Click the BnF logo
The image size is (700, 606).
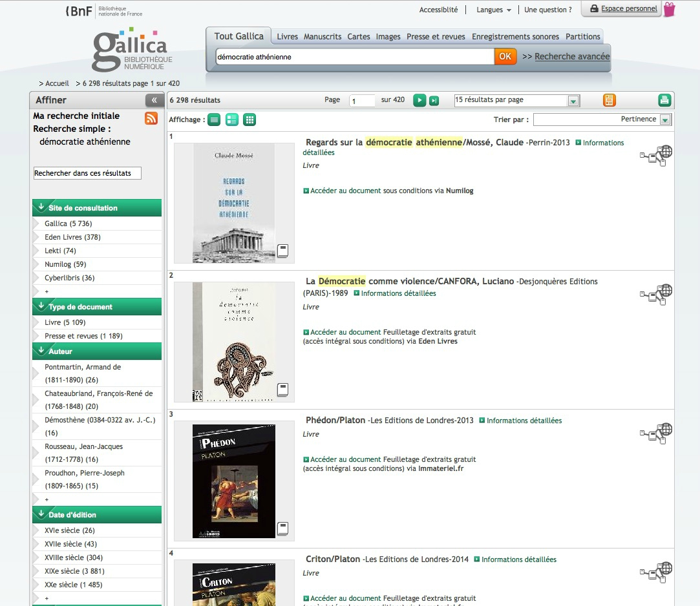pos(104,11)
